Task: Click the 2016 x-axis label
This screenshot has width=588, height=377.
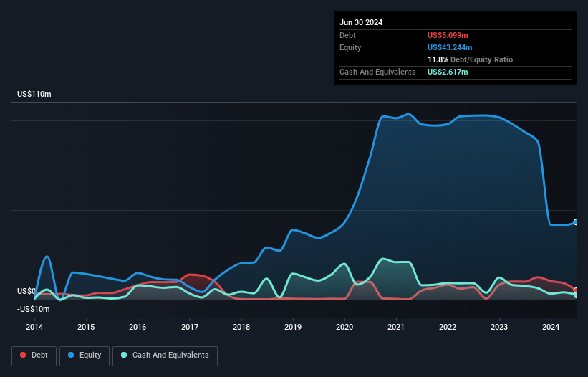Action: coord(138,327)
